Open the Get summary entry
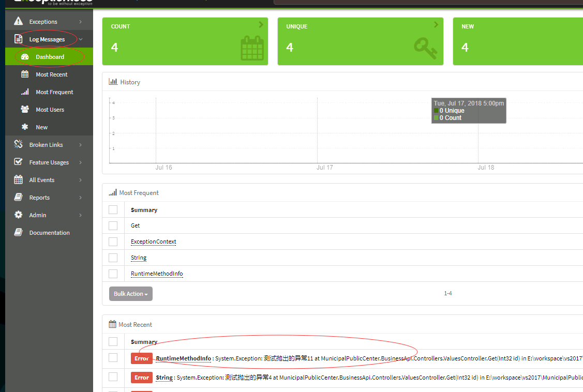This screenshot has height=392, width=583. click(135, 225)
